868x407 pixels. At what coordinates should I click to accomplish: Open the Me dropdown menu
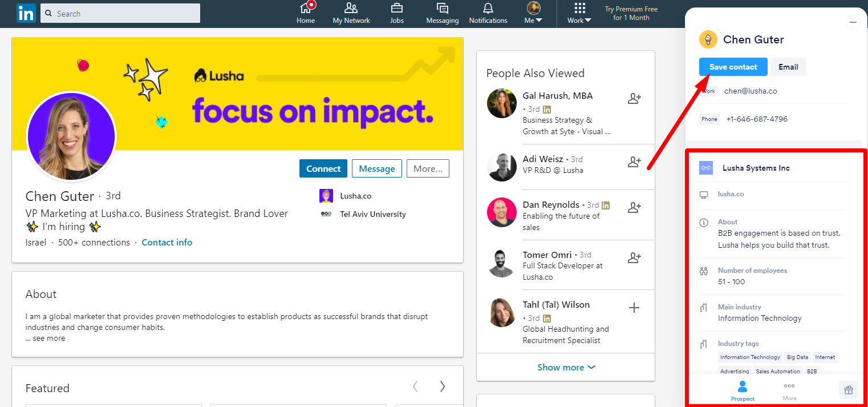(532, 13)
